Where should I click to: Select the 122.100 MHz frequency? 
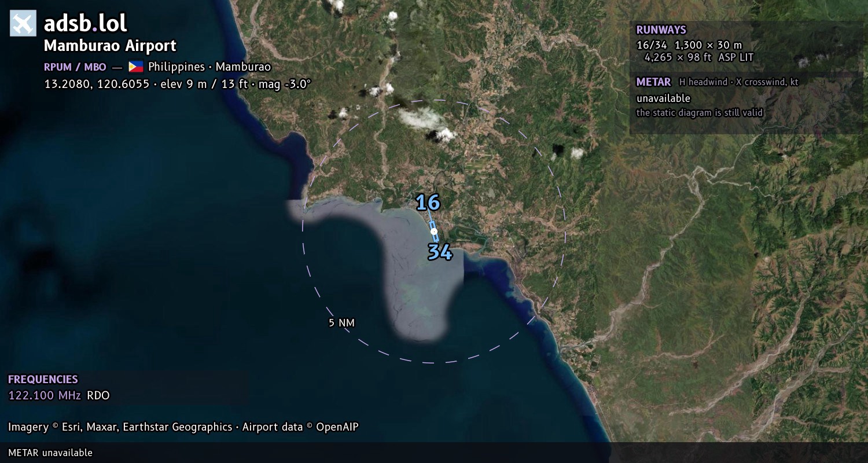coord(45,396)
